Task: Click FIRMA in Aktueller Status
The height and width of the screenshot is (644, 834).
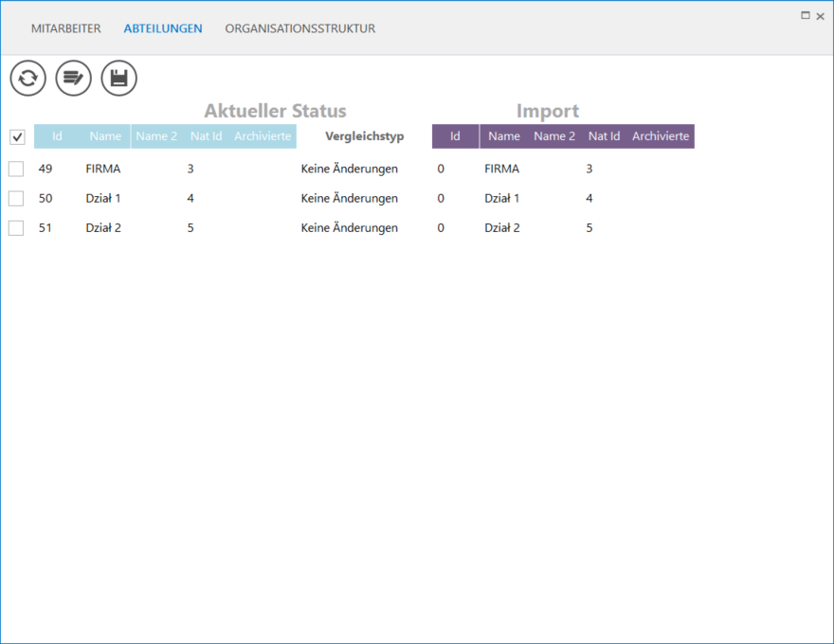Action: pos(103,169)
